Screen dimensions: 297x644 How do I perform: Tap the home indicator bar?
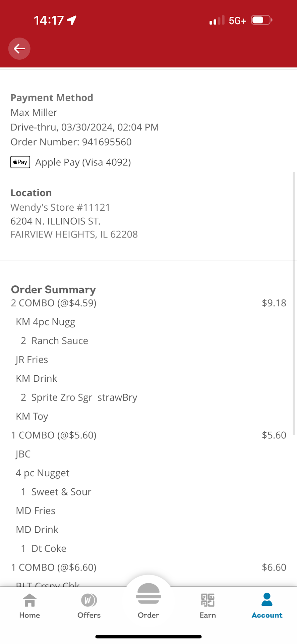pyautogui.click(x=148, y=636)
